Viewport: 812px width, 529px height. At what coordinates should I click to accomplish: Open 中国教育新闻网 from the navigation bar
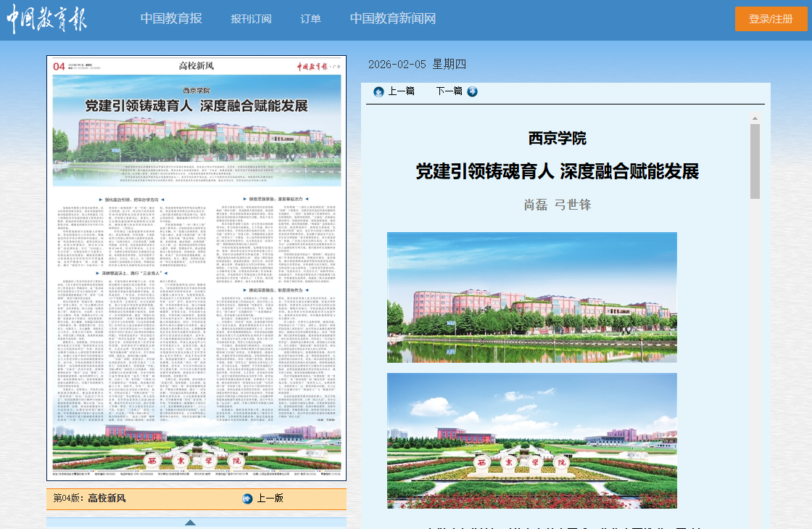click(x=393, y=19)
